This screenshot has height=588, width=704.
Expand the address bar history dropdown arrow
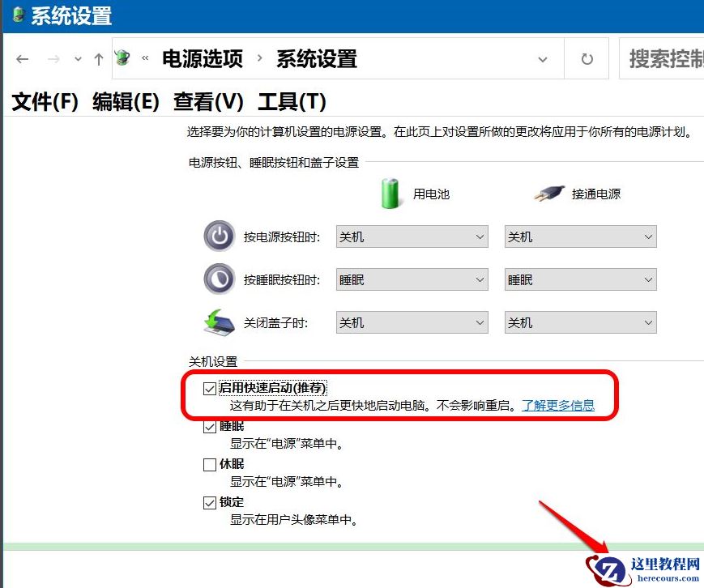(x=542, y=58)
